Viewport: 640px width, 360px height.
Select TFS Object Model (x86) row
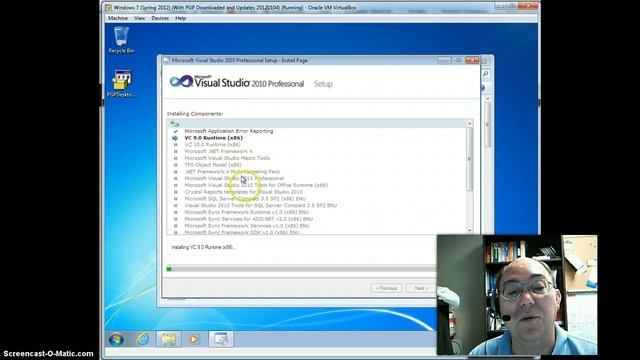tap(213, 165)
